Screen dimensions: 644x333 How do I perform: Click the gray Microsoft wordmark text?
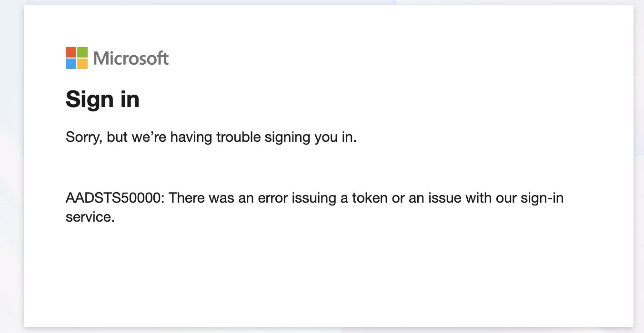131,58
